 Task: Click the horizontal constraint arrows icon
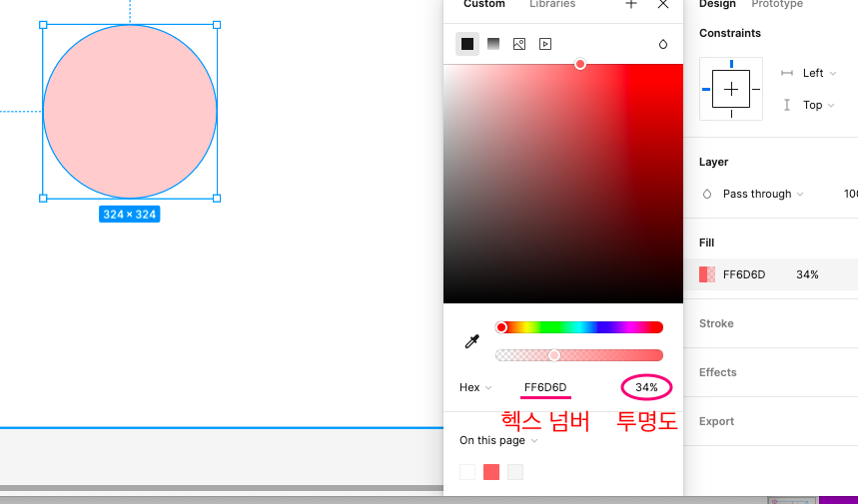(787, 73)
